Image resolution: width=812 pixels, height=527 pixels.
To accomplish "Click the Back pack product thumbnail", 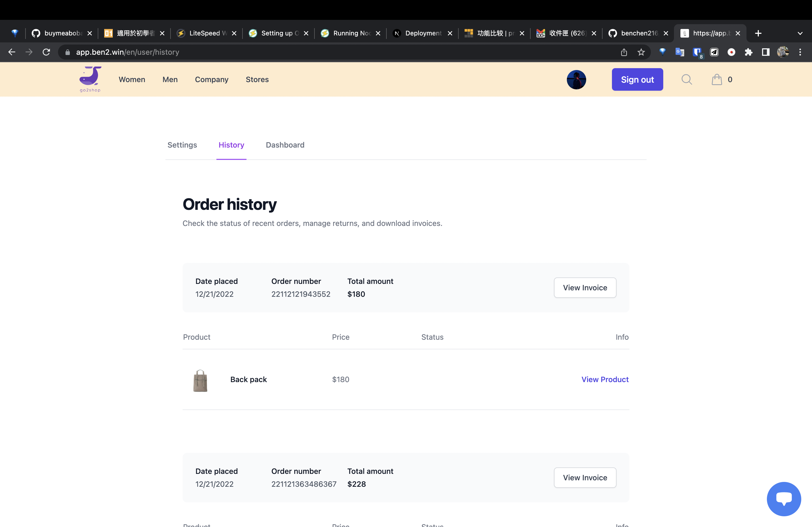I will coord(200,380).
